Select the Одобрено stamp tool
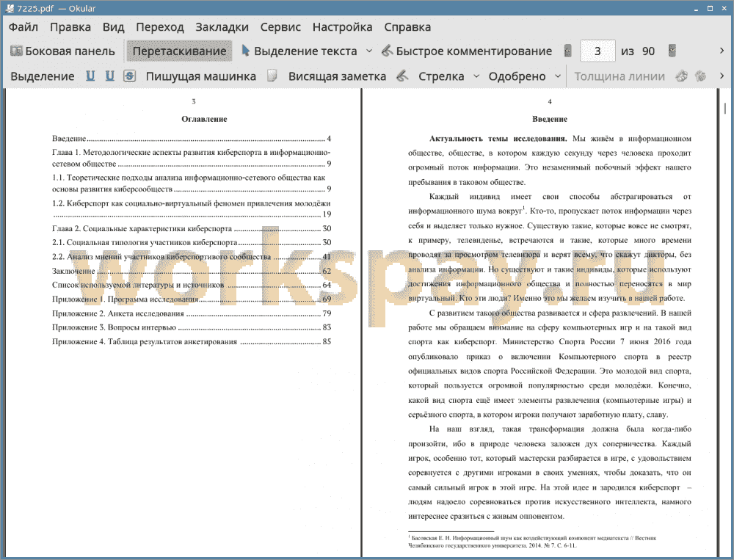 pyautogui.click(x=517, y=76)
